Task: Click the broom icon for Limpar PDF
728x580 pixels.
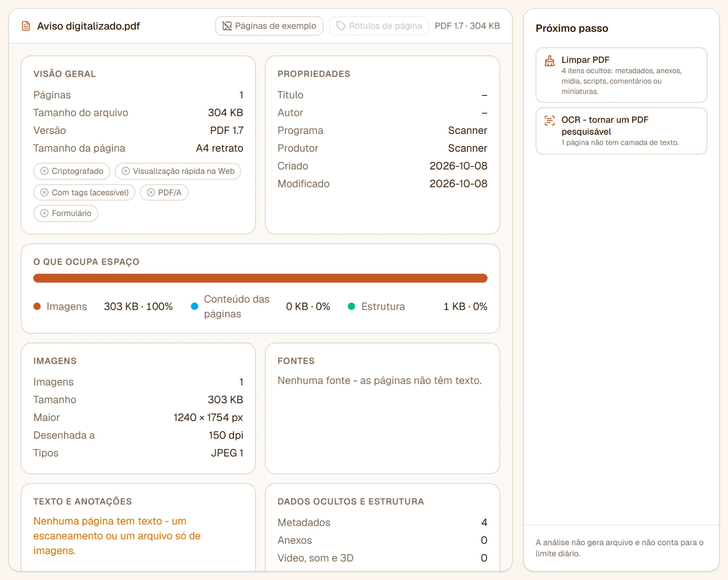Action: (550, 61)
